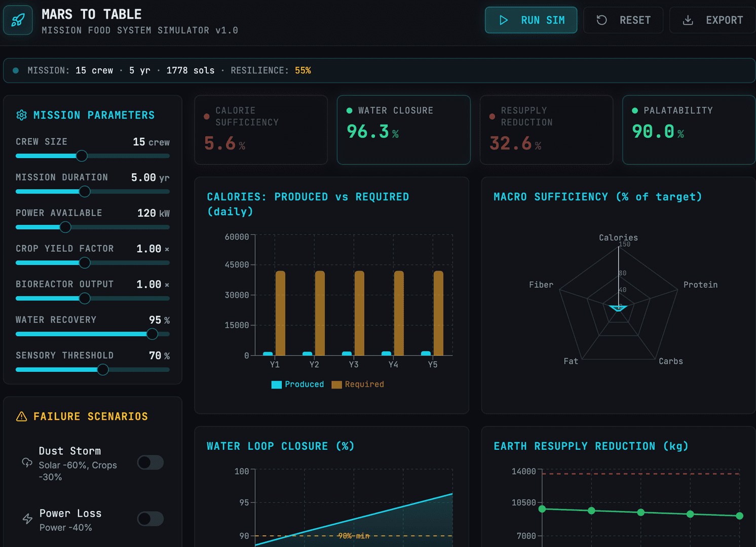Click the play icon in Run Sim
This screenshot has width=756, height=547.
pyautogui.click(x=504, y=20)
